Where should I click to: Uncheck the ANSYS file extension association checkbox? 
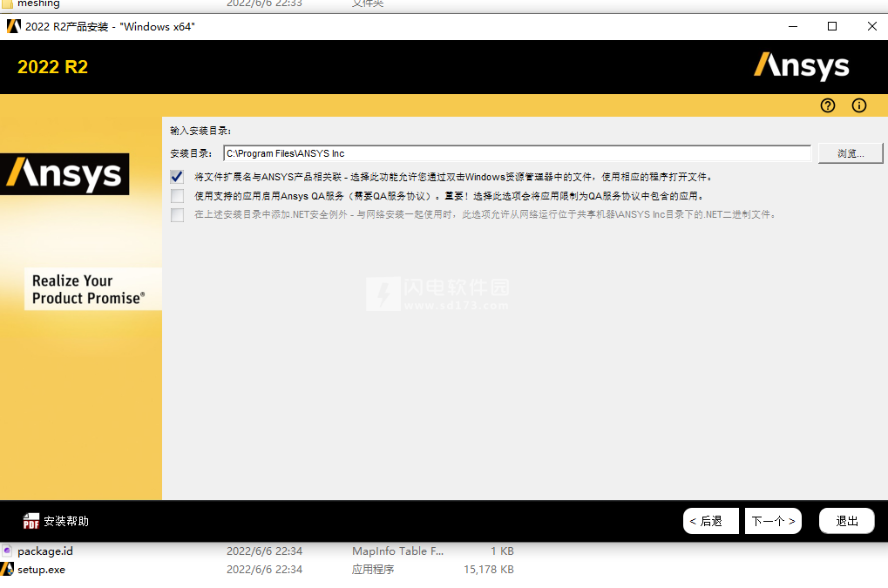[178, 177]
